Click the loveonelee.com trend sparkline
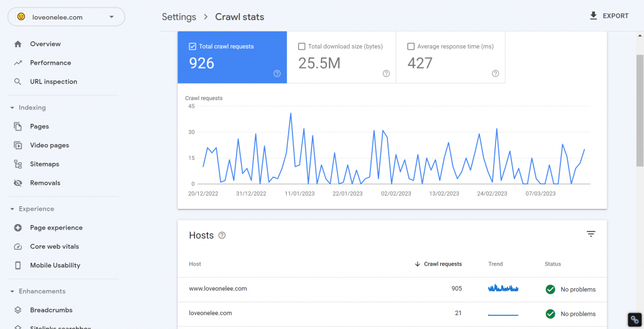 [503, 315]
